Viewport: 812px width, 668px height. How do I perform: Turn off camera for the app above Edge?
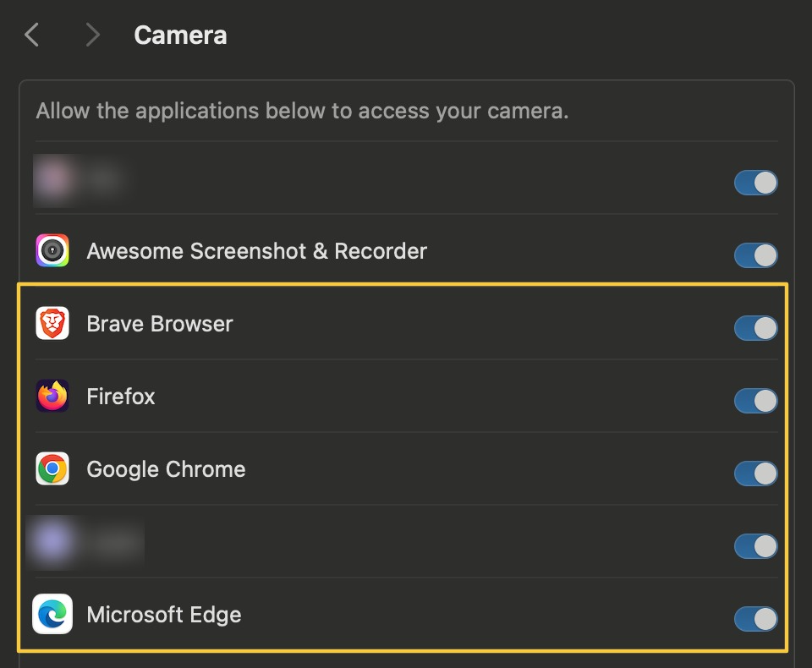[x=755, y=546]
